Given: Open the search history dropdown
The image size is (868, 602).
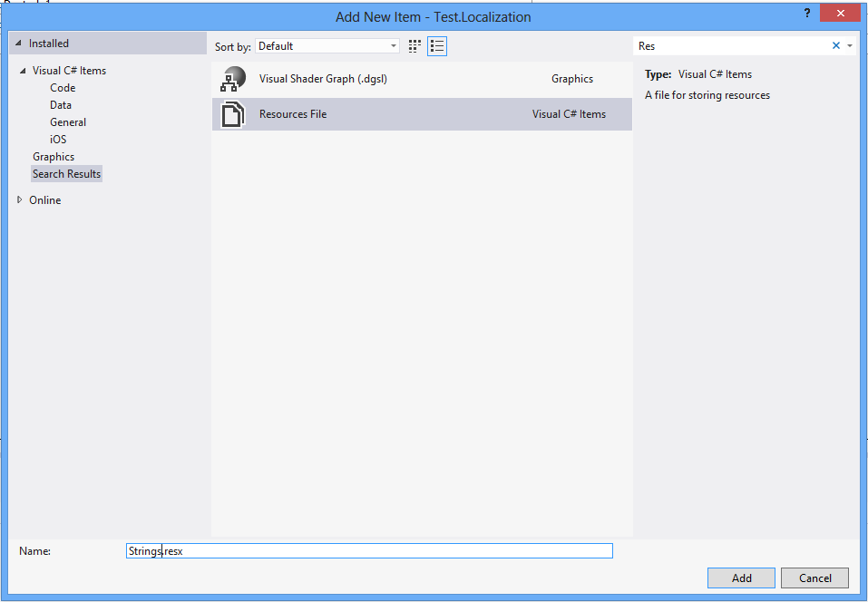Looking at the screenshot, I should pos(848,45).
